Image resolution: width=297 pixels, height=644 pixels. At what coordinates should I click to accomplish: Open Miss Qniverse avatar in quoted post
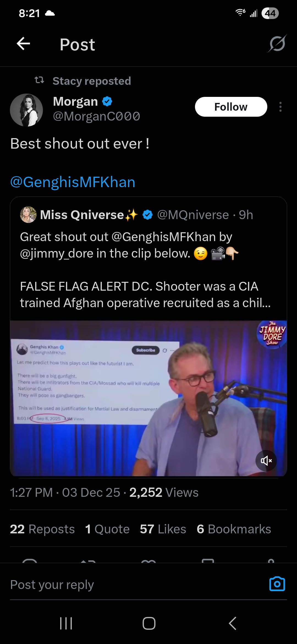(x=28, y=215)
